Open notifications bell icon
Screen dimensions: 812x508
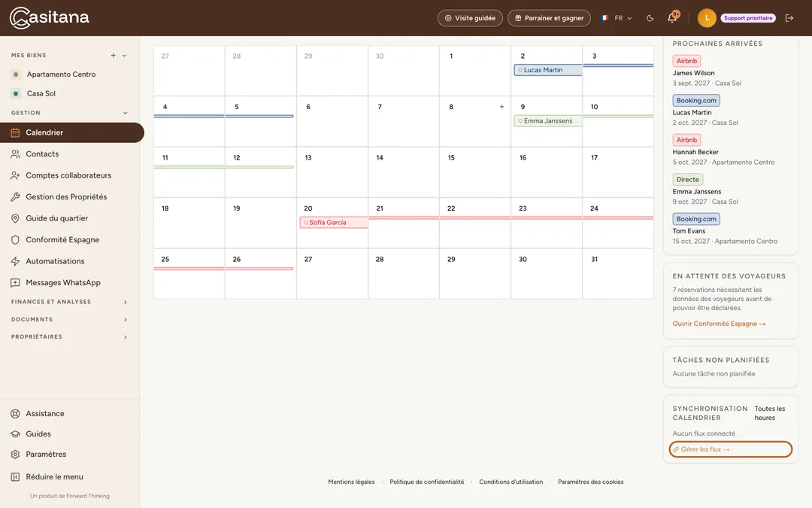tap(672, 17)
